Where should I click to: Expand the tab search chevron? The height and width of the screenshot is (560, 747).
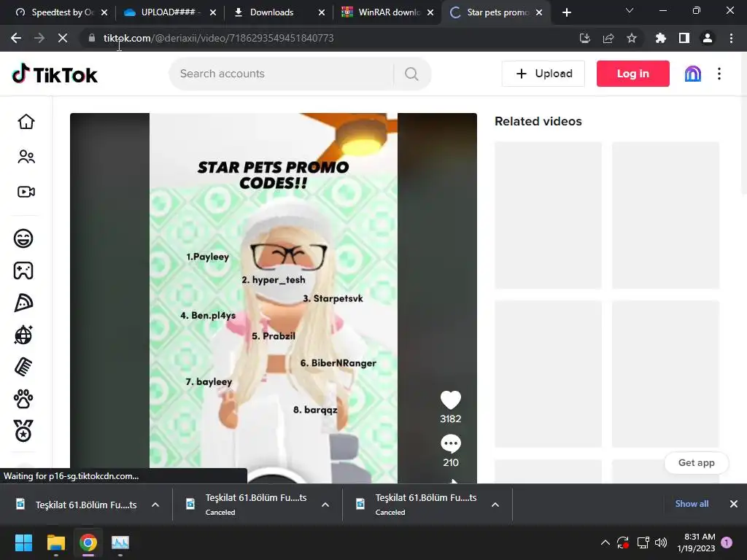pyautogui.click(x=630, y=10)
